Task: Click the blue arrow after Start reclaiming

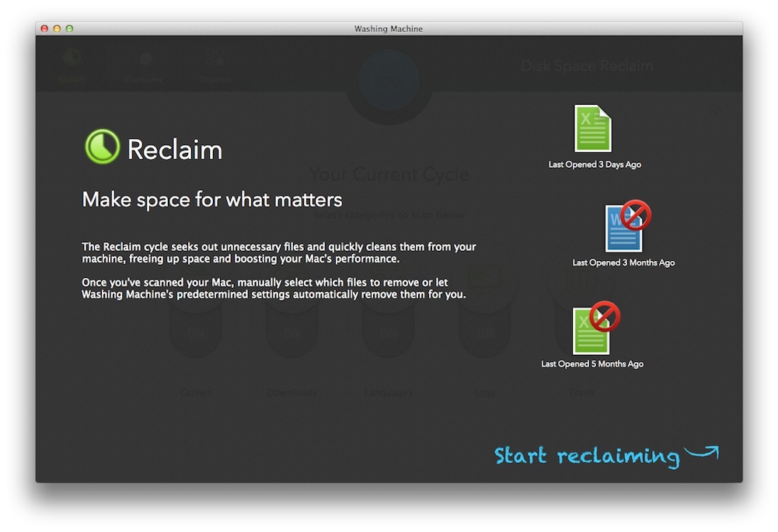Action: click(702, 452)
